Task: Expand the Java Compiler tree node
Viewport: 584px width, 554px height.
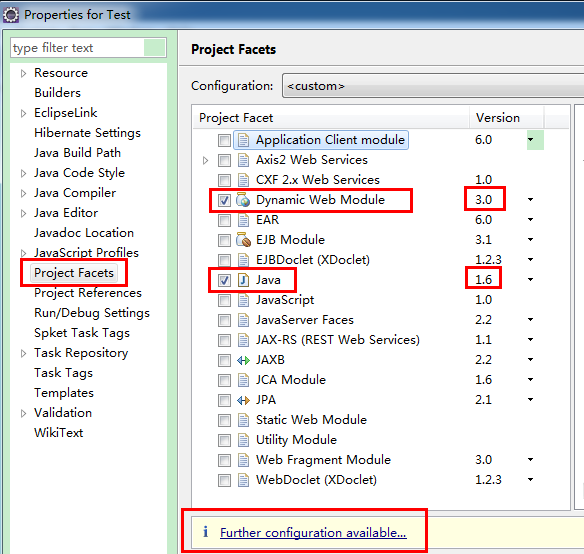Action: (23, 193)
